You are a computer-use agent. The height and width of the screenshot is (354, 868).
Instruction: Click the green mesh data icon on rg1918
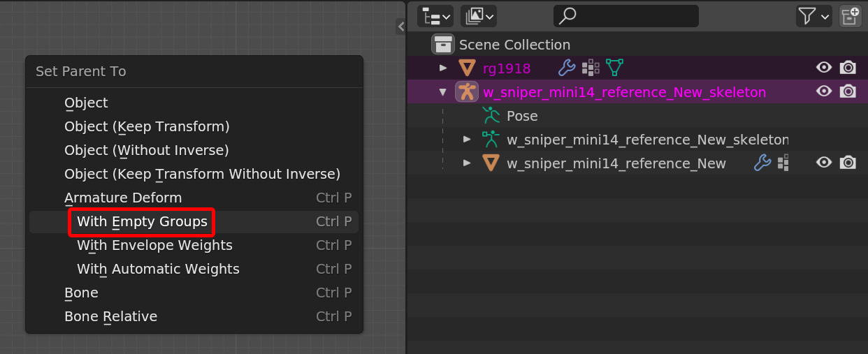click(614, 68)
